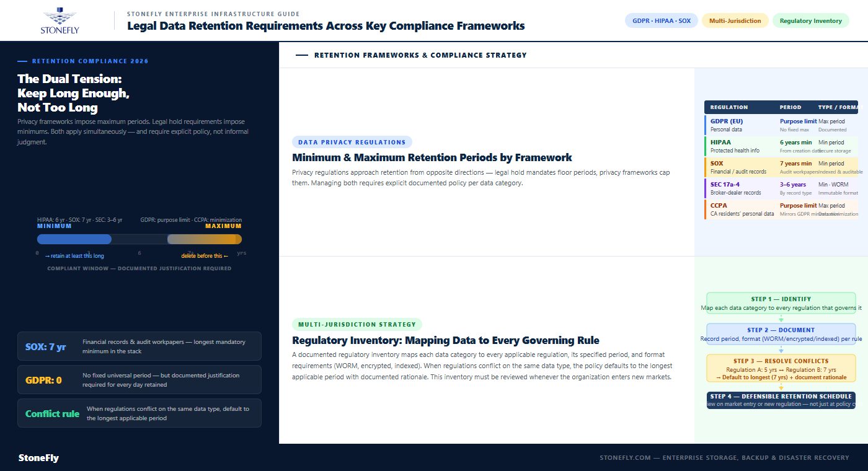This screenshot has width=868, height=471.
Task: Click the Step 2 — Document box
Action: tap(781, 334)
